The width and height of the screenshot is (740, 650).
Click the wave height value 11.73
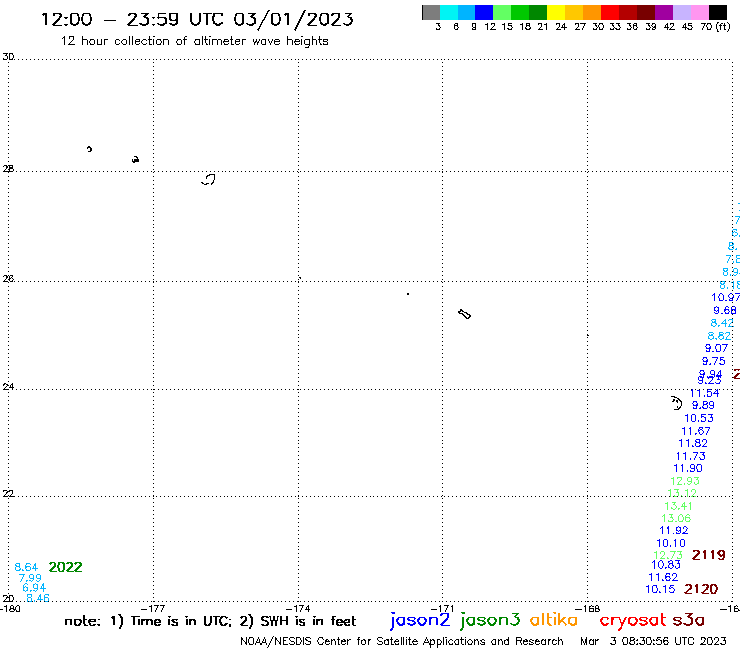690,456
